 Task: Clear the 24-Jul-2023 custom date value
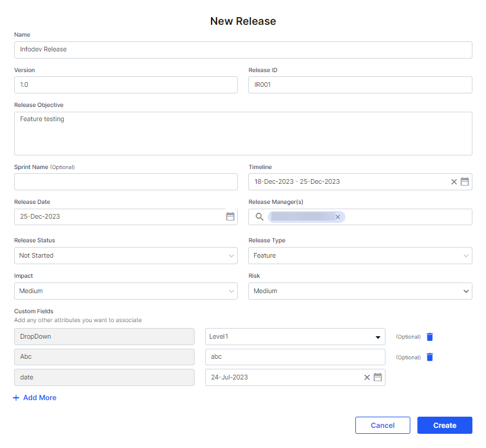coord(367,377)
